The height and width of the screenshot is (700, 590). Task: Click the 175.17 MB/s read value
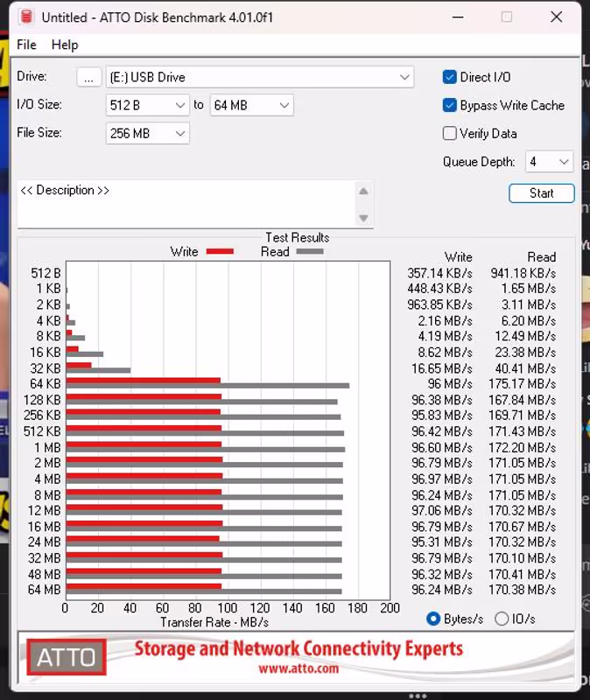[x=522, y=384]
